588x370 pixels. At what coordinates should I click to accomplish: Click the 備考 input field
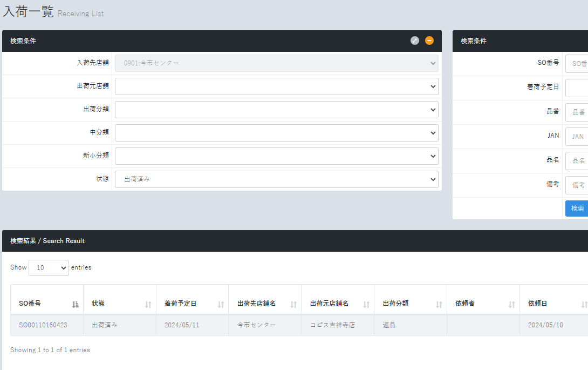pos(577,185)
